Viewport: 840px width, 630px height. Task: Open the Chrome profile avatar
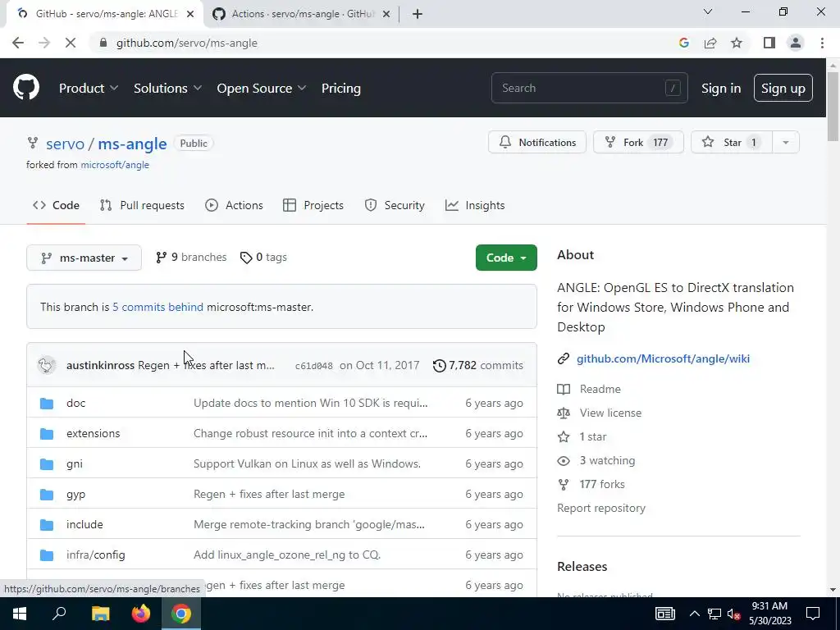[x=796, y=43]
